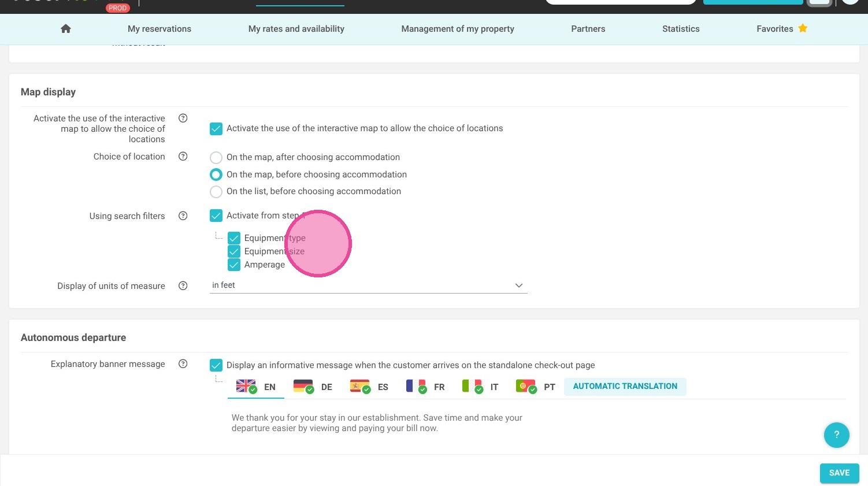This screenshot has height=486, width=868.
Task: Uncheck the interactive map activation checkbox
Action: click(216, 128)
